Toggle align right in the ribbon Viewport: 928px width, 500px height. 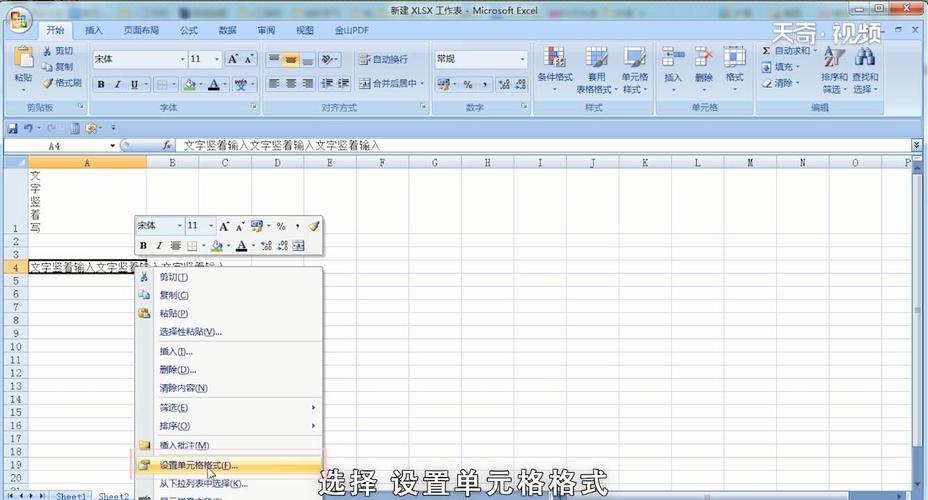tap(307, 83)
